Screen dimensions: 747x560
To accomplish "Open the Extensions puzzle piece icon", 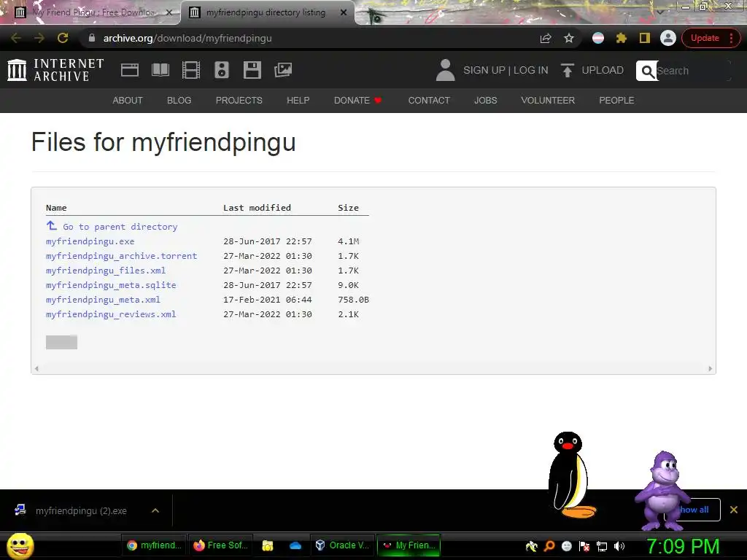I will tap(622, 38).
